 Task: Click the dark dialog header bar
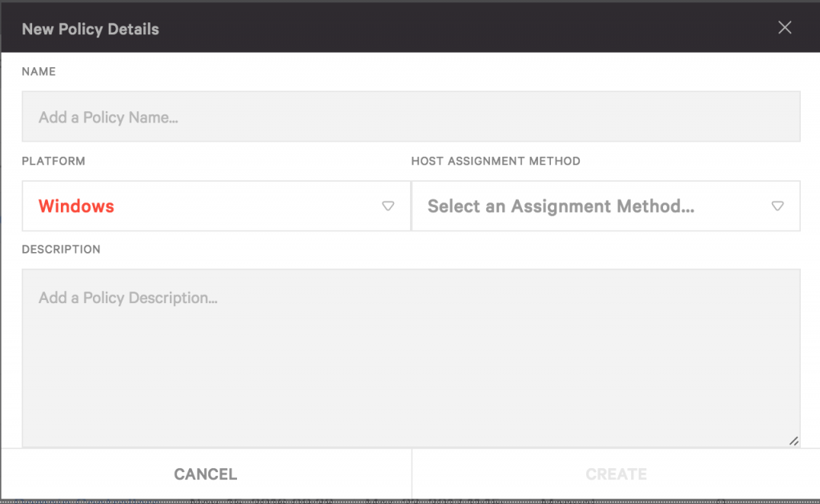click(x=411, y=27)
